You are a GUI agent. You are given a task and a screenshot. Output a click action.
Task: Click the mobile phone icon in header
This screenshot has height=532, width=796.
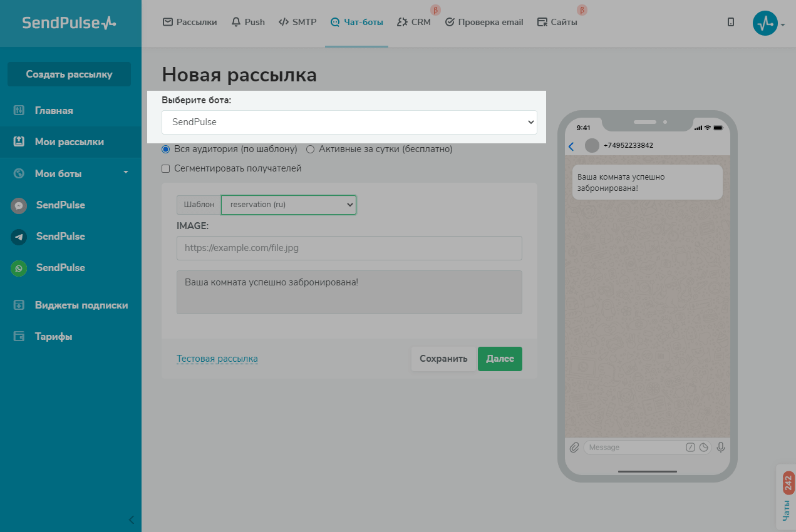[x=730, y=22]
